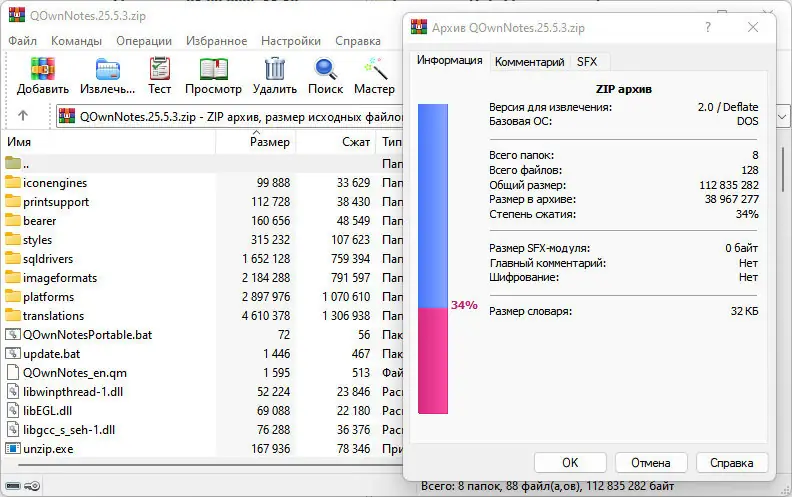Viewport: 792px width, 497px height.
Task: Click the QOwnNotes_en.qm file icon
Action: 13,372
